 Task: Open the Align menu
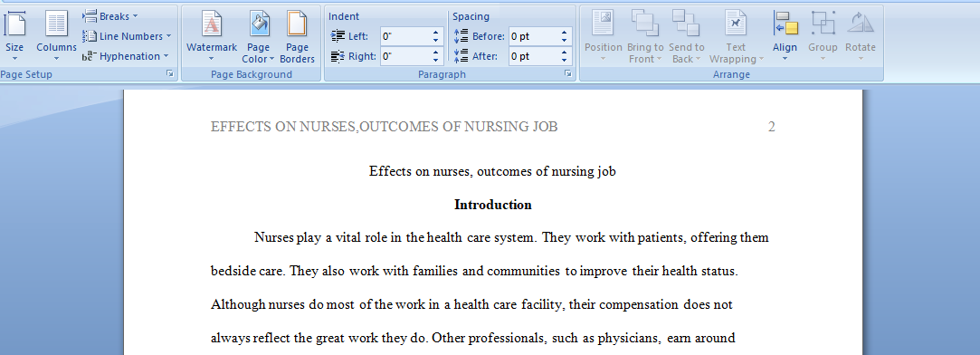[x=785, y=36]
